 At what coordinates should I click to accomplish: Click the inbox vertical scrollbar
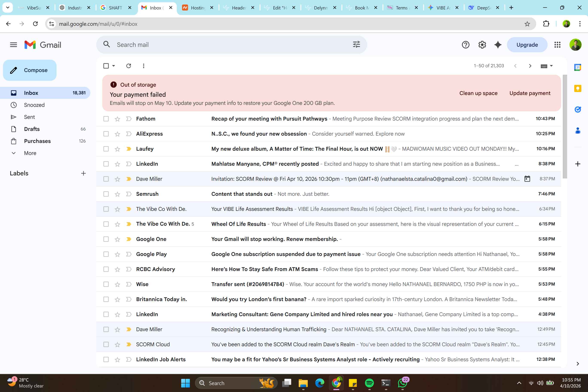pyautogui.click(x=565, y=127)
